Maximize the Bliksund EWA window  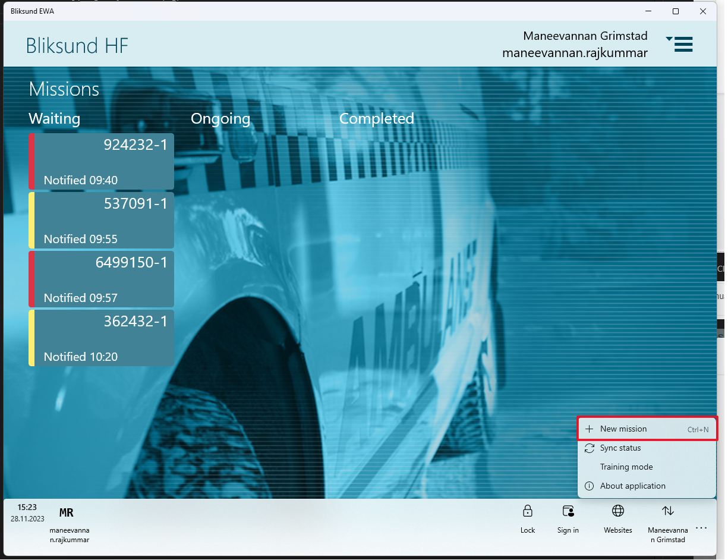coord(676,11)
